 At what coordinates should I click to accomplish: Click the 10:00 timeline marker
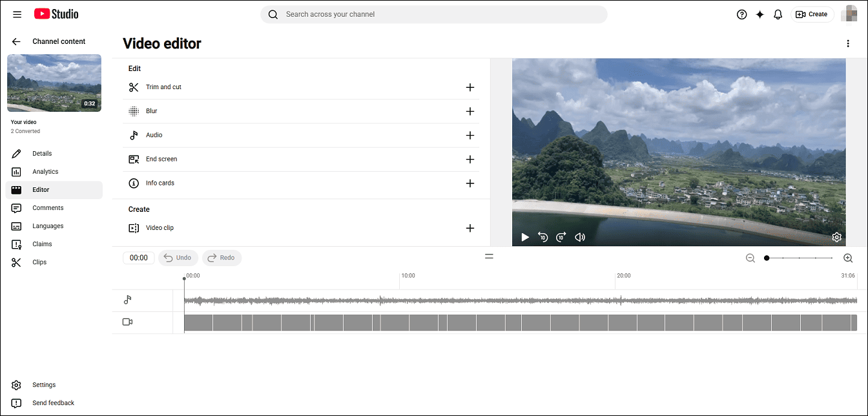click(x=408, y=276)
